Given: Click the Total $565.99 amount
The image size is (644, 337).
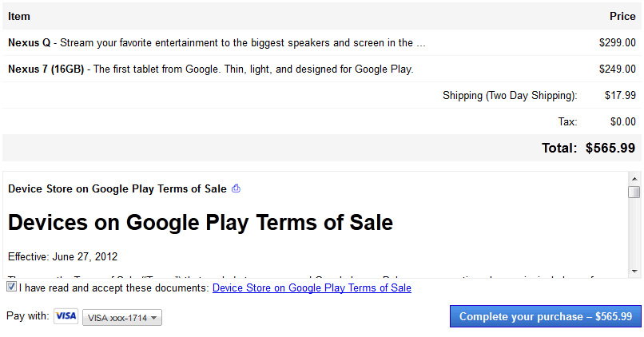Looking at the screenshot, I should pos(610,148).
